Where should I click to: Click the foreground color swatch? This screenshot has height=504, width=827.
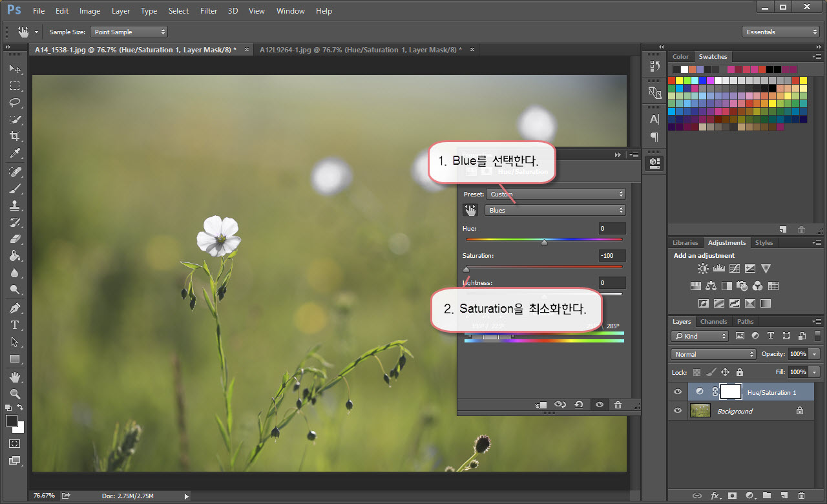12,421
